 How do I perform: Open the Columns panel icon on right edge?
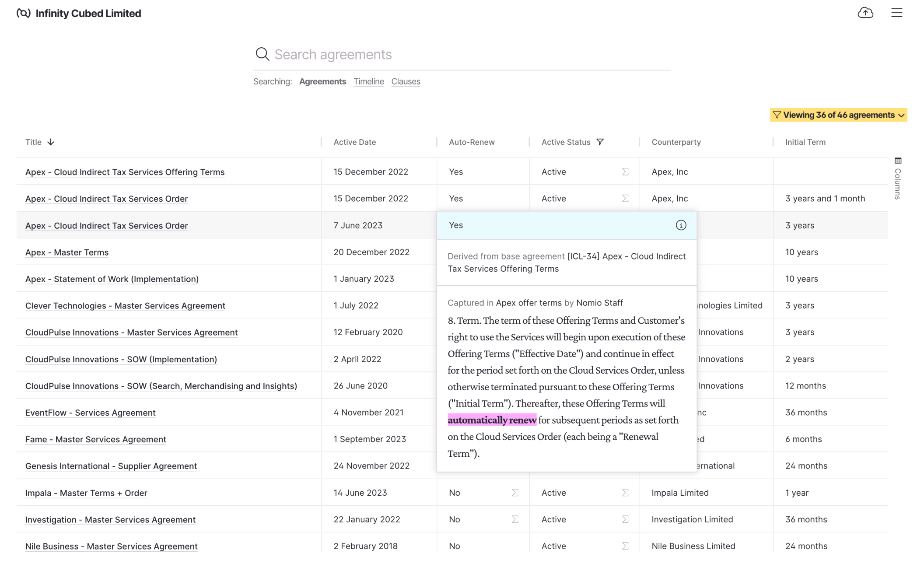tap(898, 161)
